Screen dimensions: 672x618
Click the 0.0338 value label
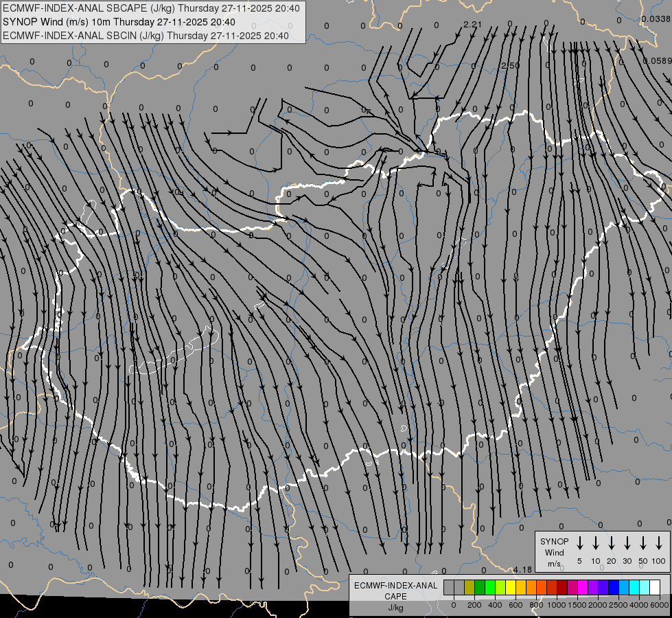coord(656,19)
